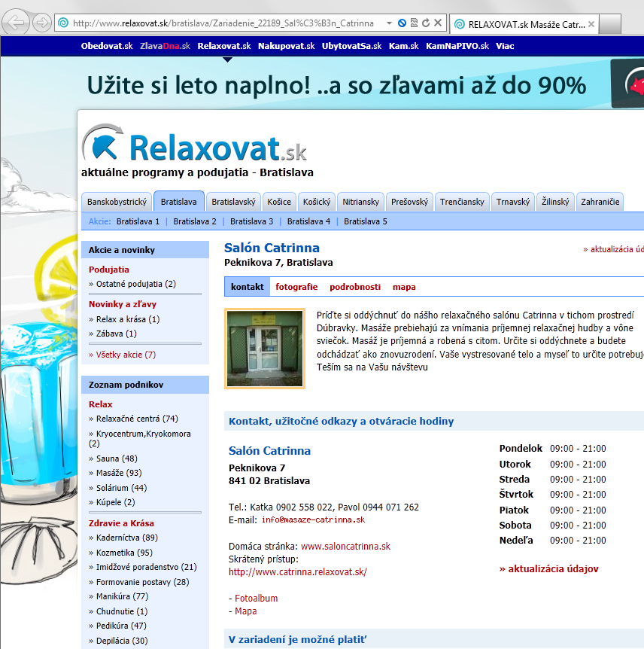Open Sauna (48) category

coord(117,459)
